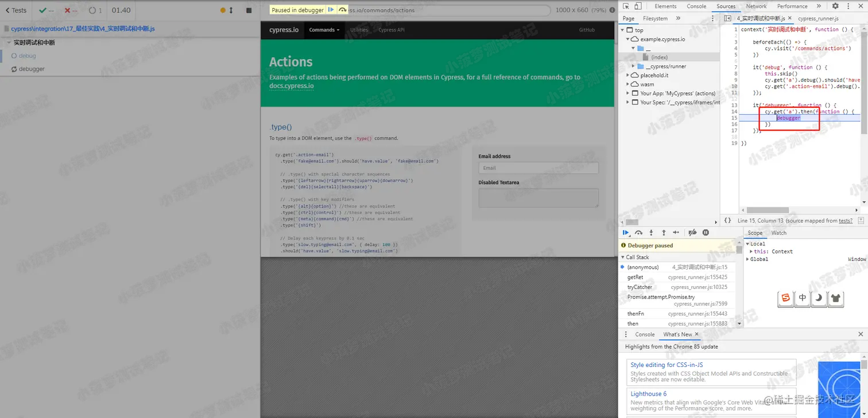Expand the placehold.it domain node
868x418 pixels.
coord(627,75)
